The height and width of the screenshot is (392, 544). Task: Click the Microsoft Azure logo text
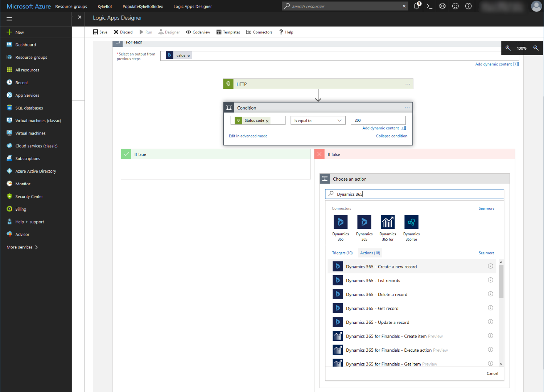click(29, 6)
